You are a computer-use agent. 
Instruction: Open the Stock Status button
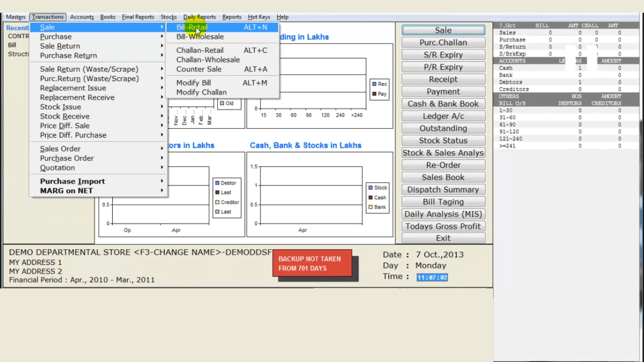click(x=443, y=140)
